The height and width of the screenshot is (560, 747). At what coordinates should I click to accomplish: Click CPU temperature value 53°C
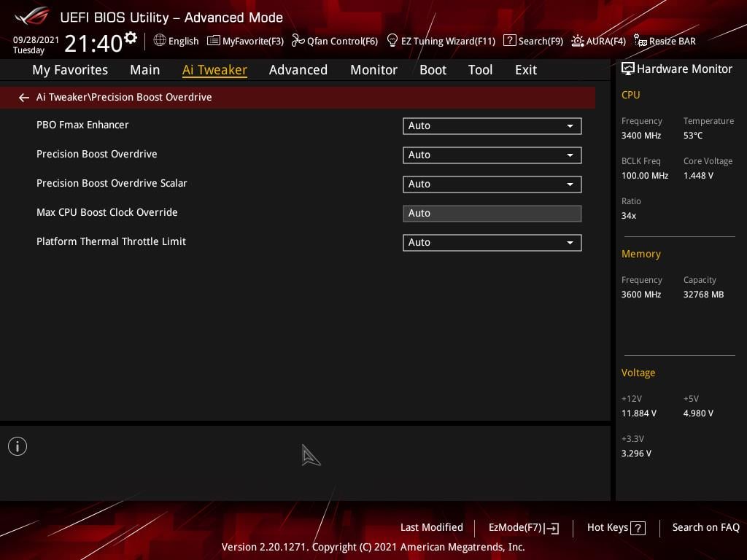point(693,136)
